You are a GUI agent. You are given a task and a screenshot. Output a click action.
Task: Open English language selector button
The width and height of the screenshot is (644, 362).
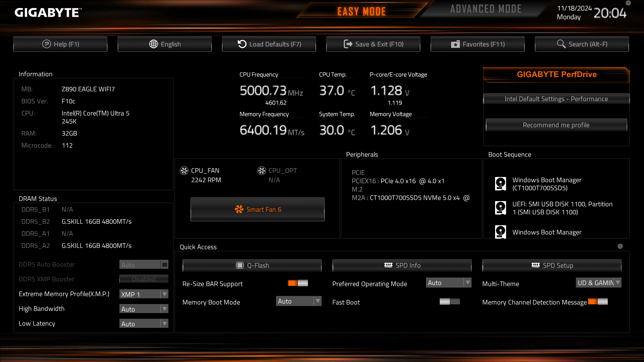(165, 44)
